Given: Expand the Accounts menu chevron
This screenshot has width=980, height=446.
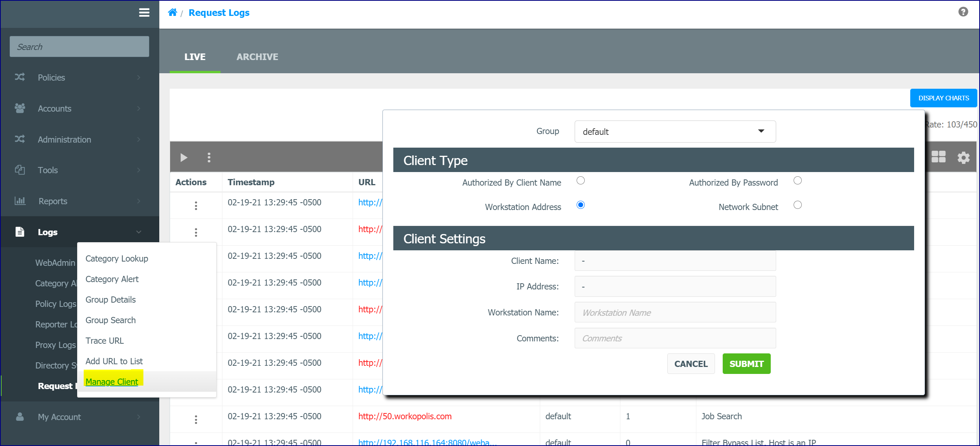Looking at the screenshot, I should [139, 108].
